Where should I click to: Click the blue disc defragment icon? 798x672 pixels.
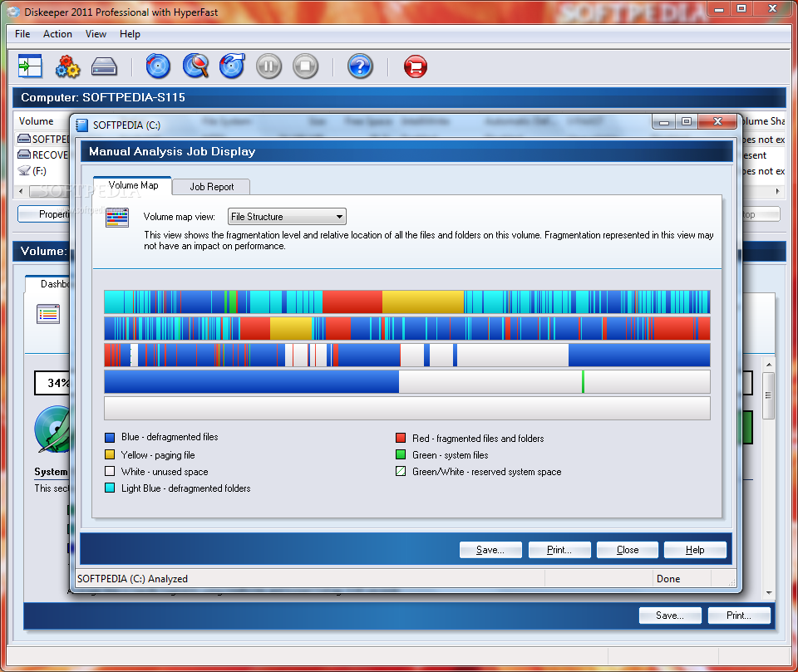tap(158, 66)
